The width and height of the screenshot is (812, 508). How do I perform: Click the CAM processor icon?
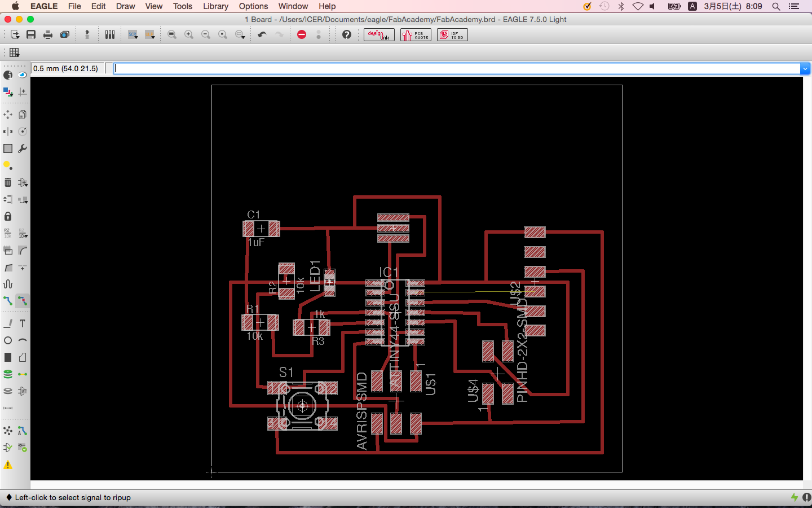coord(65,34)
